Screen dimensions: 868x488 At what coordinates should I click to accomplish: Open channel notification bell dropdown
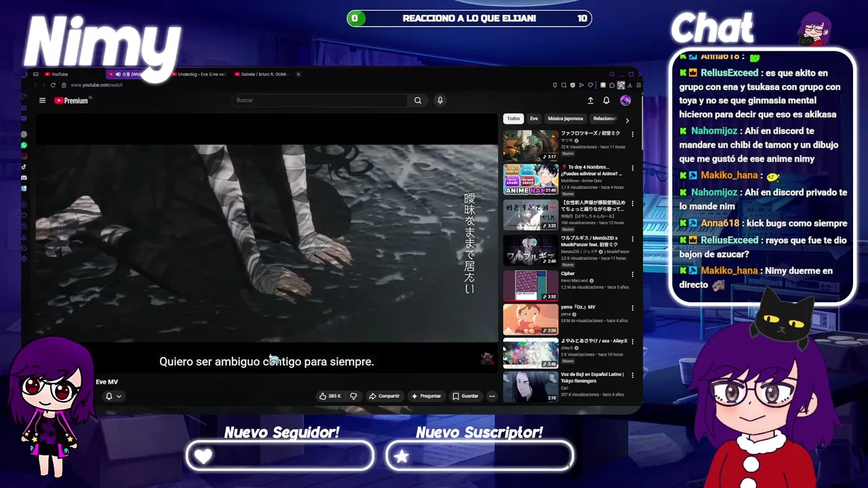coord(113,396)
